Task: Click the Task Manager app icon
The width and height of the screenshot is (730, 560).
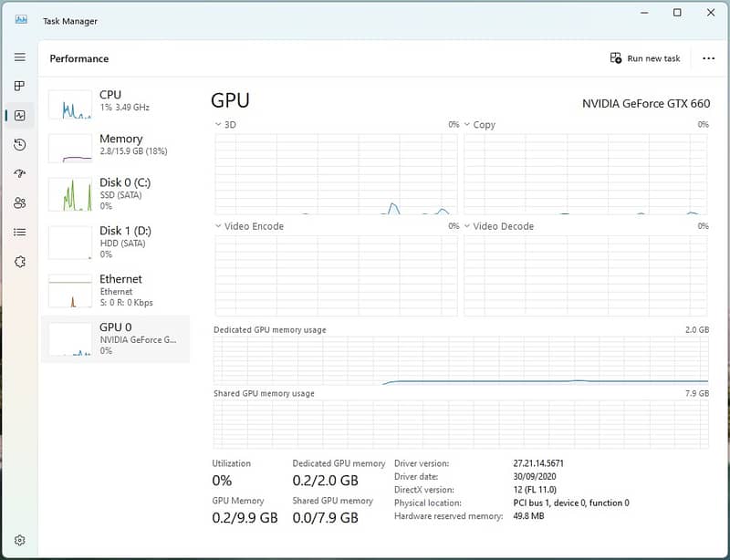Action: pyautogui.click(x=21, y=19)
